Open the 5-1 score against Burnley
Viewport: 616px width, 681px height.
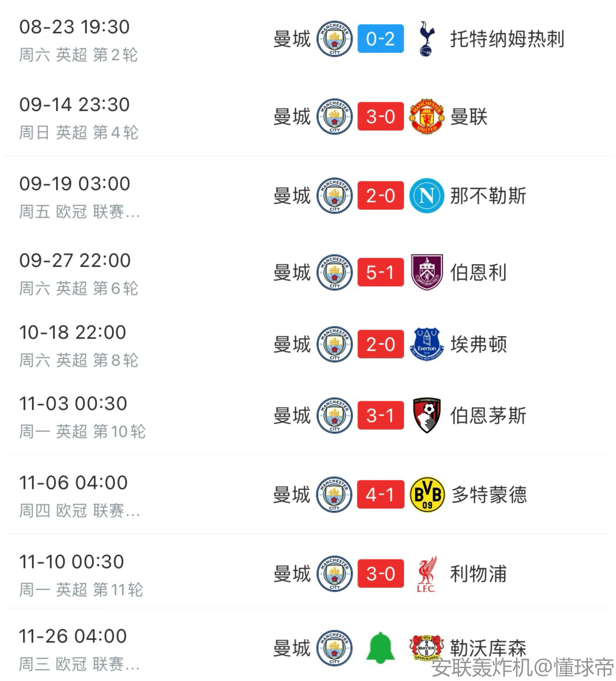[381, 272]
